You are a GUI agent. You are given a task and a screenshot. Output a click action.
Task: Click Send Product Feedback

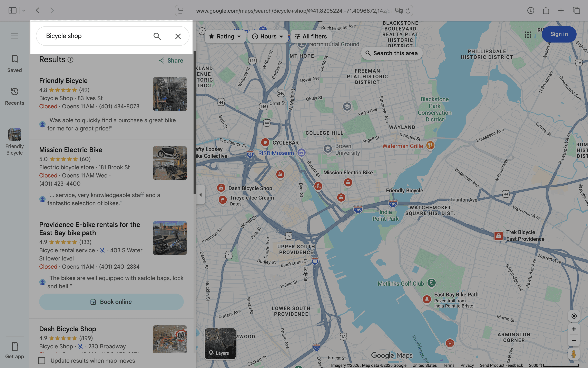coord(501,365)
